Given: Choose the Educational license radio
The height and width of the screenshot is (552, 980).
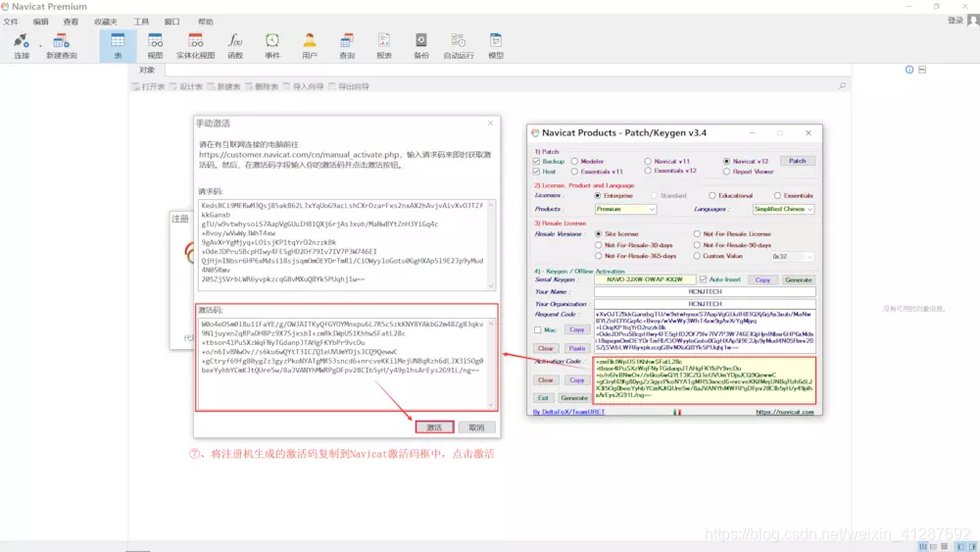Looking at the screenshot, I should point(711,196).
